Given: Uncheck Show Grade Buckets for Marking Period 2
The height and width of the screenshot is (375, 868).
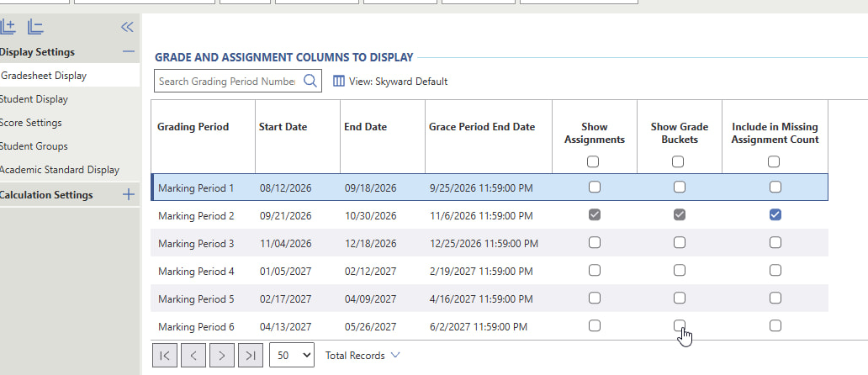Looking at the screenshot, I should click(x=680, y=214).
